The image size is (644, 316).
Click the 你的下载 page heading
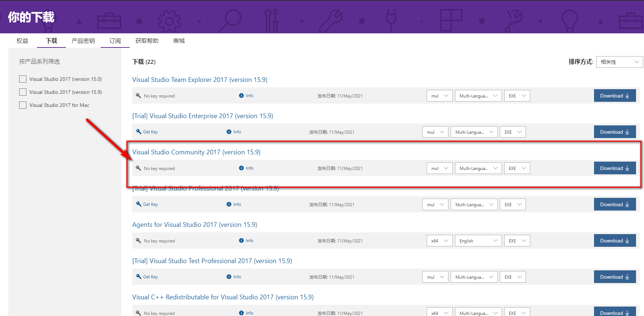coord(31,17)
